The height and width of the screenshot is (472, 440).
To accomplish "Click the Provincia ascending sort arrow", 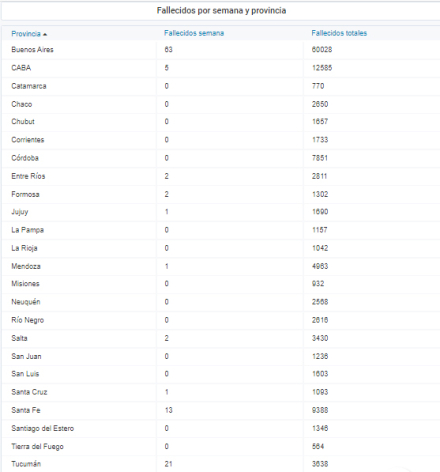I will [45, 34].
